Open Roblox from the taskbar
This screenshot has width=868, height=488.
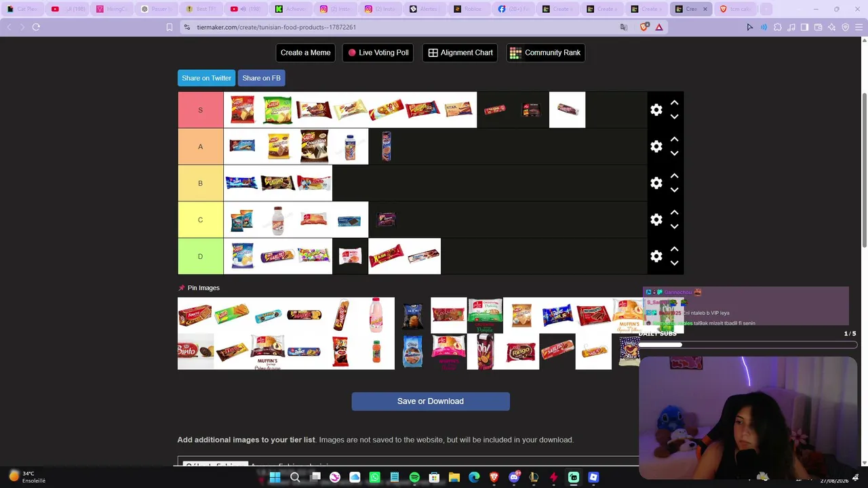593,477
